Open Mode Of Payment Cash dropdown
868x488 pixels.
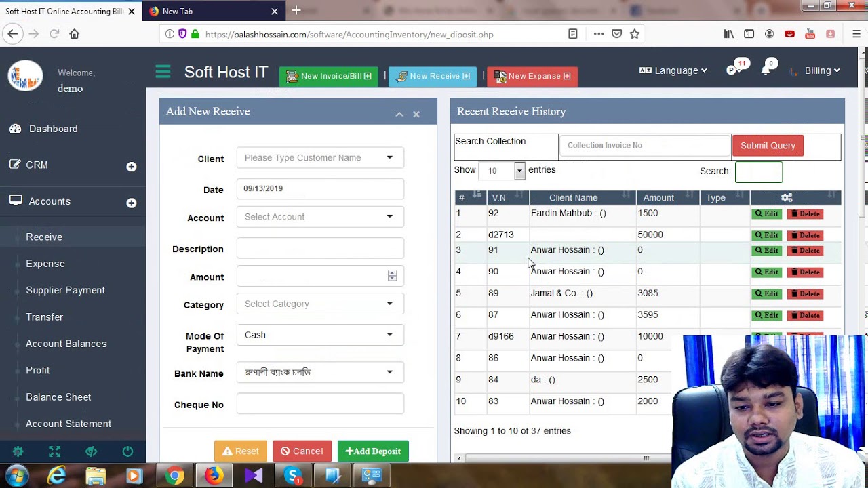point(320,335)
